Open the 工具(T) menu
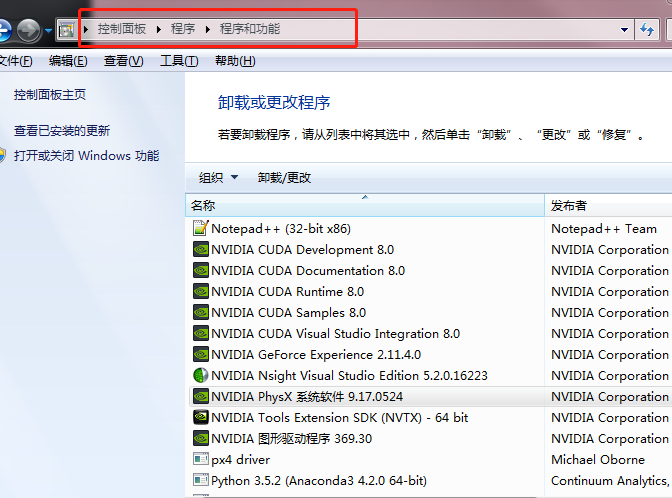Screen dimensions: 672x498 point(179,61)
